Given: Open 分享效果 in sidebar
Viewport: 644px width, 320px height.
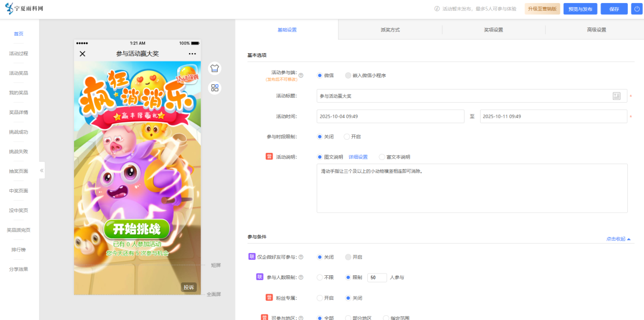Looking at the screenshot, I should click(18, 269).
